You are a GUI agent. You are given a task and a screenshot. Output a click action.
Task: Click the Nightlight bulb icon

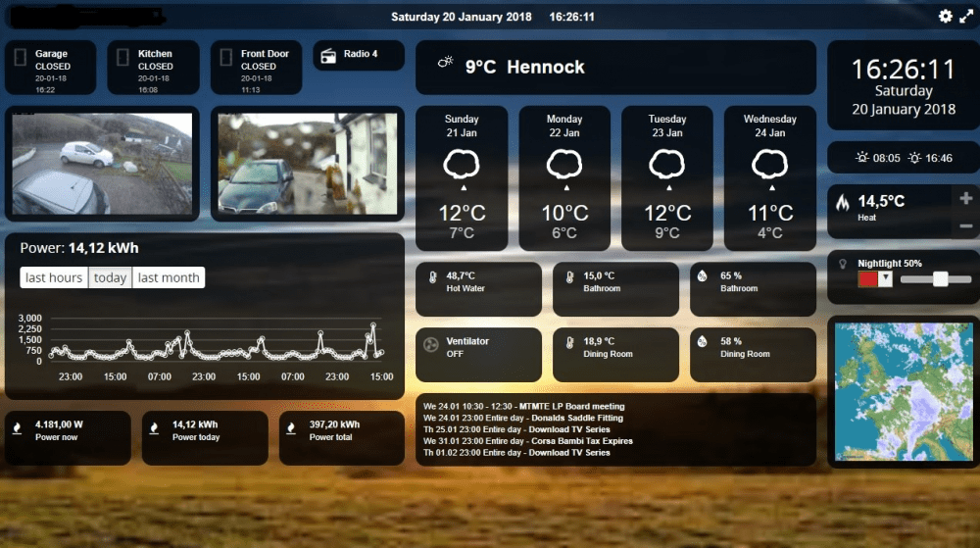coord(841,263)
